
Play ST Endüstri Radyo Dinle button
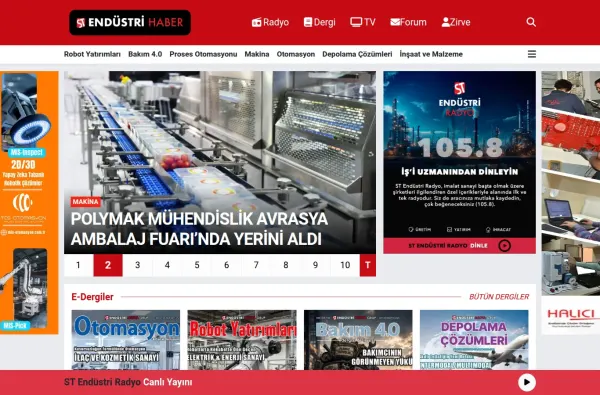(x=460, y=245)
